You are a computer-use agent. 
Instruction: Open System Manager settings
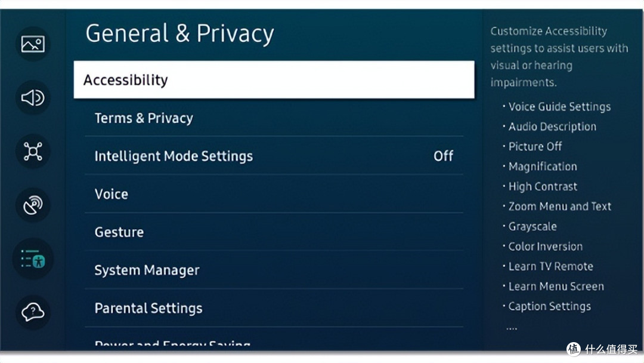(274, 270)
